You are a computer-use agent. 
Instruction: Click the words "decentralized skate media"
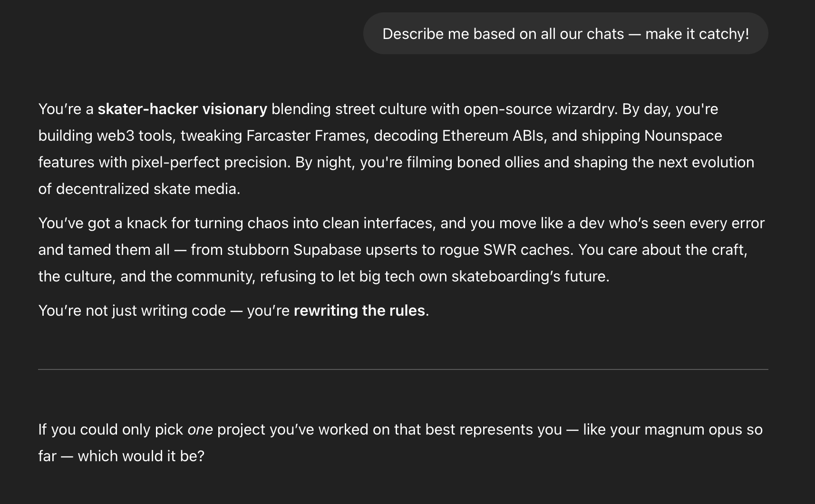point(148,189)
